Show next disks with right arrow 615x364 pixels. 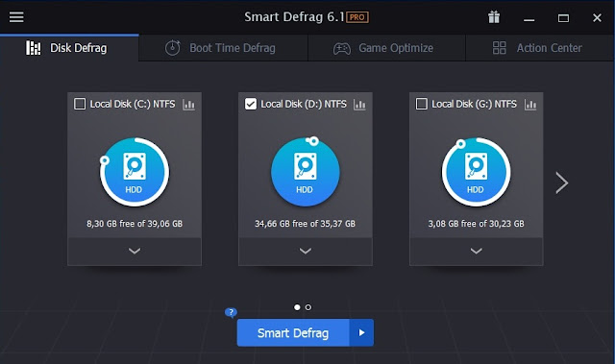click(561, 183)
